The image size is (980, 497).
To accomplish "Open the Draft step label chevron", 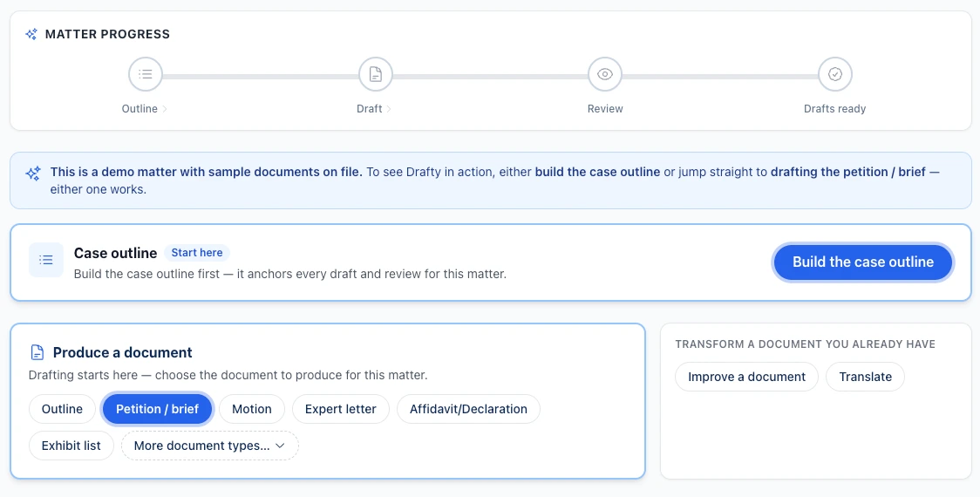I will tap(389, 109).
